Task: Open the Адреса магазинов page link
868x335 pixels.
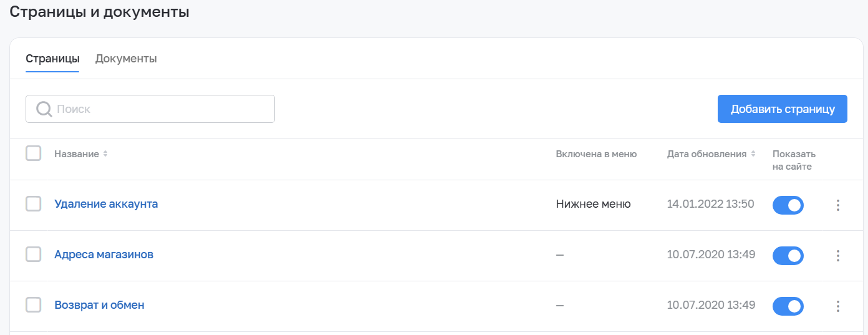Action: [x=104, y=255]
